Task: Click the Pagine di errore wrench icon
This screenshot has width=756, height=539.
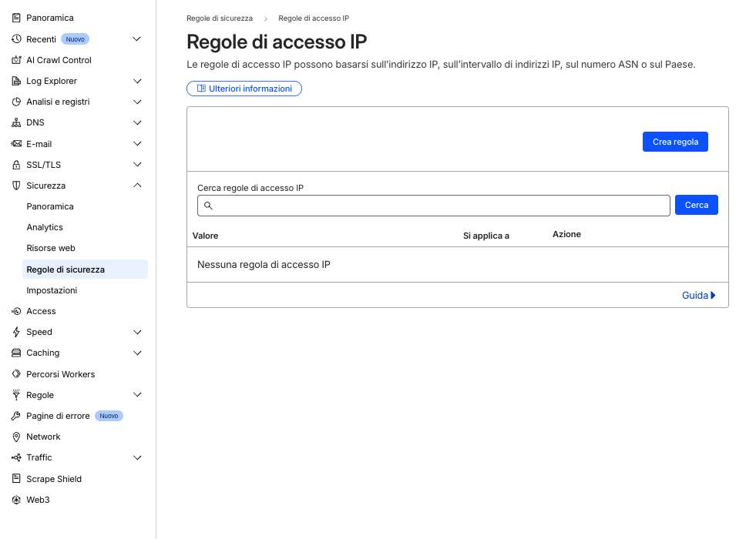Action: point(16,416)
